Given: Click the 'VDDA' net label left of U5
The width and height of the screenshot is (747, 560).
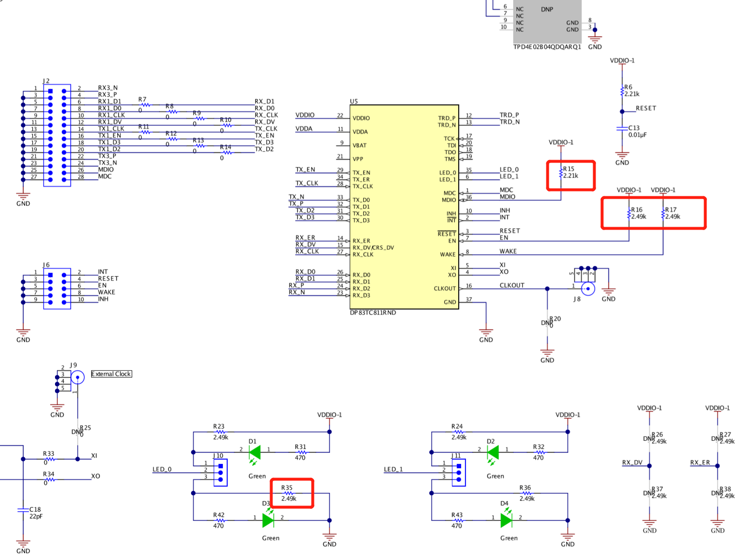Looking at the screenshot, I should [x=304, y=128].
